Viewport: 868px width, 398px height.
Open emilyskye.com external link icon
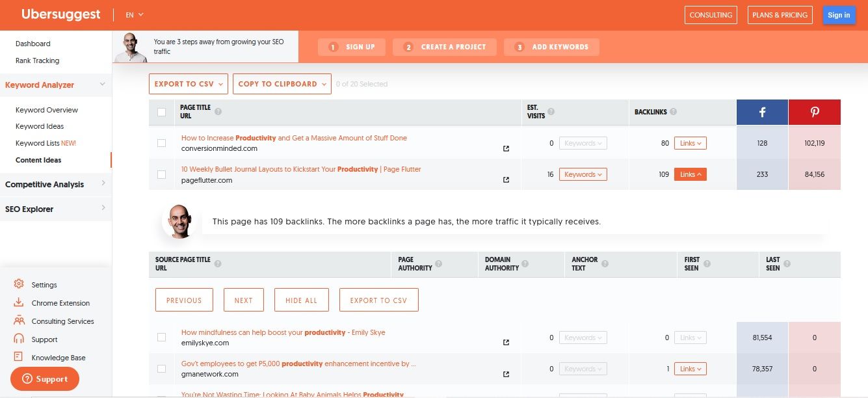(506, 343)
